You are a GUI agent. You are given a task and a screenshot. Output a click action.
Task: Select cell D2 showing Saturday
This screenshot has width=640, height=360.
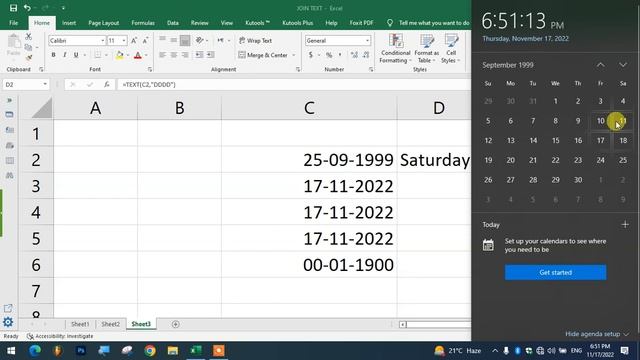click(434, 160)
